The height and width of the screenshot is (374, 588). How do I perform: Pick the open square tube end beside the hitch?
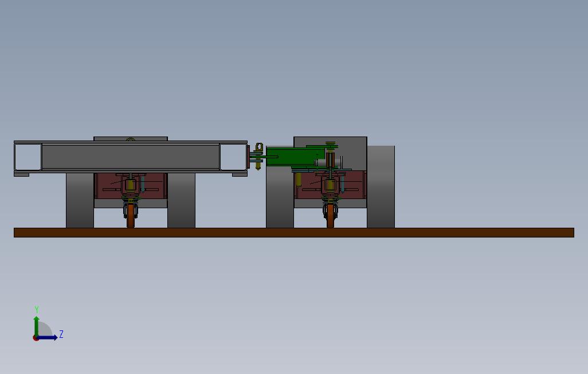click(x=233, y=157)
